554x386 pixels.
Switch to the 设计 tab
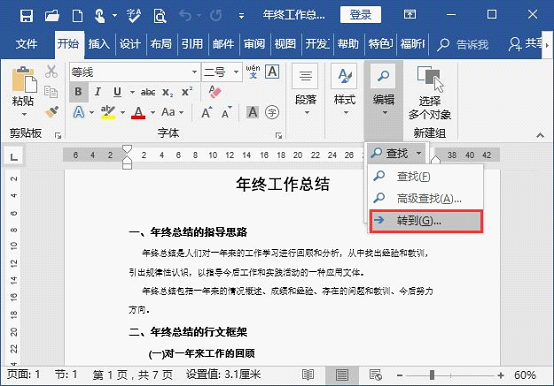coord(130,44)
